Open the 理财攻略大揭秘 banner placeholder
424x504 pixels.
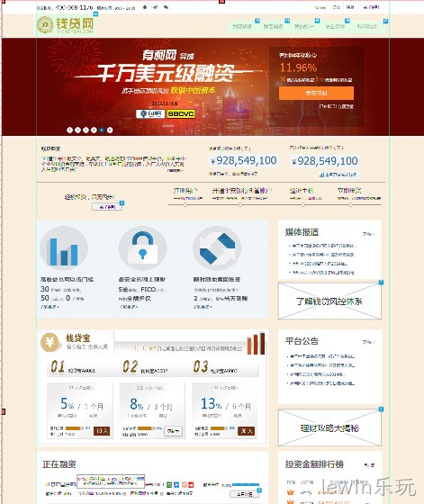click(329, 427)
